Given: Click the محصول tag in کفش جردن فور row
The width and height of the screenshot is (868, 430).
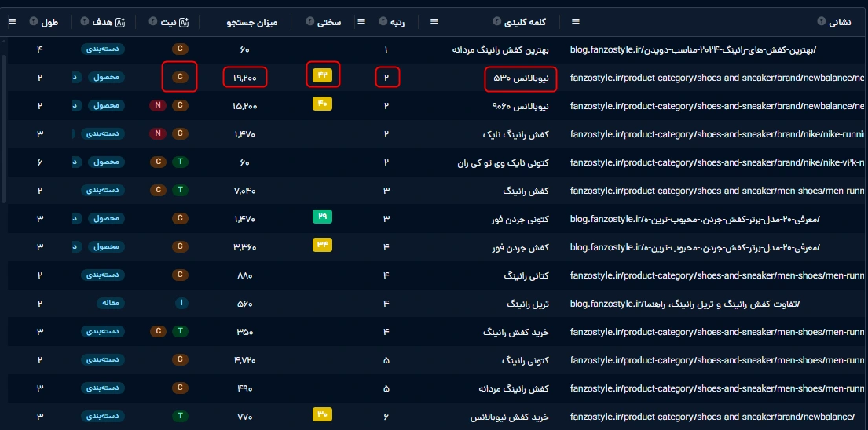Looking at the screenshot, I should coord(106,246).
